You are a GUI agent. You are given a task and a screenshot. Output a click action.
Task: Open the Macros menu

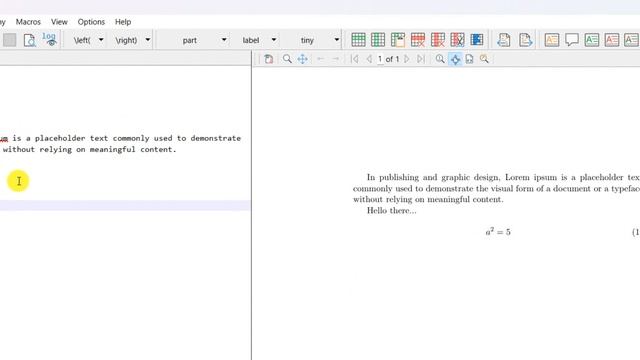(28, 22)
